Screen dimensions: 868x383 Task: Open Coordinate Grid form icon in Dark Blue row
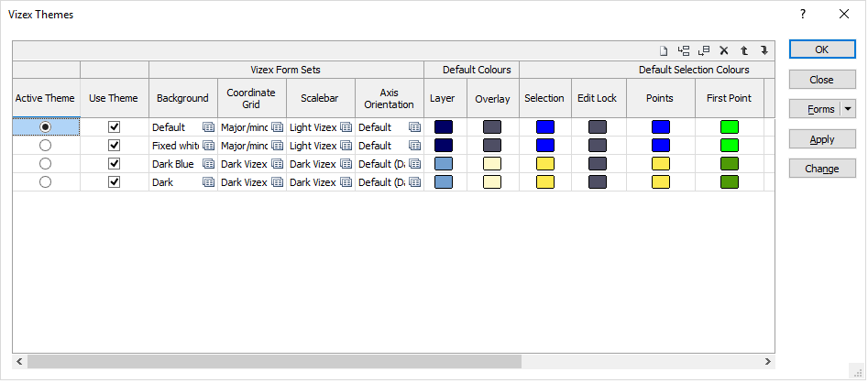[278, 164]
